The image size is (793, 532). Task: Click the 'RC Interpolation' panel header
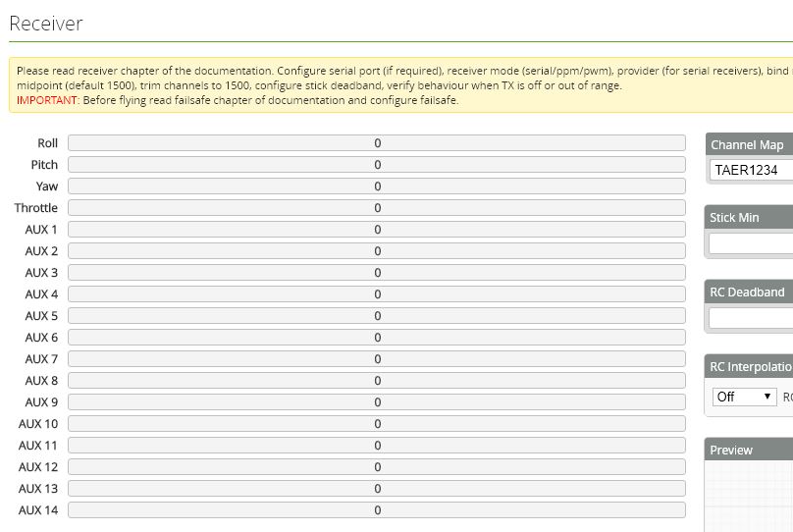749,367
